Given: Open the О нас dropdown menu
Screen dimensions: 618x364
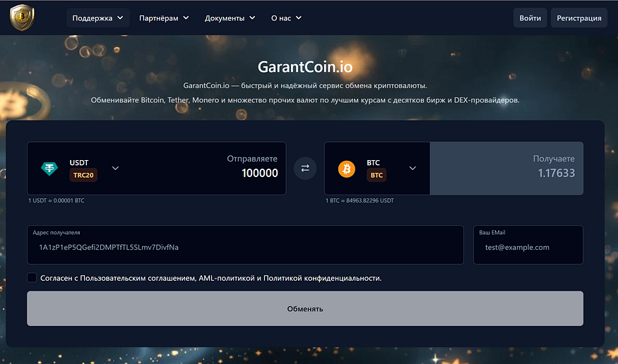Looking at the screenshot, I should (286, 18).
